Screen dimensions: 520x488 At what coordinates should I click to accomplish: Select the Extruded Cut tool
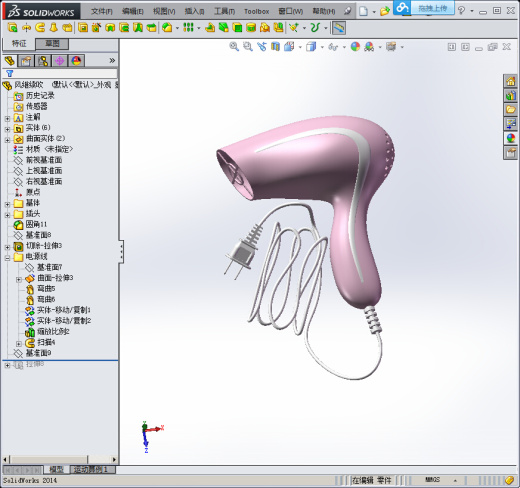(x=83, y=28)
